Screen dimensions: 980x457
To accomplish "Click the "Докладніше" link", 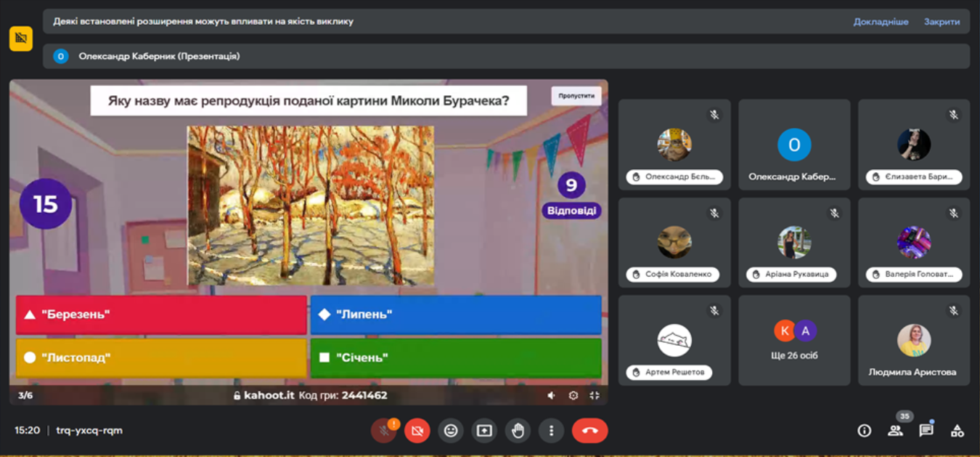I will 881,22.
